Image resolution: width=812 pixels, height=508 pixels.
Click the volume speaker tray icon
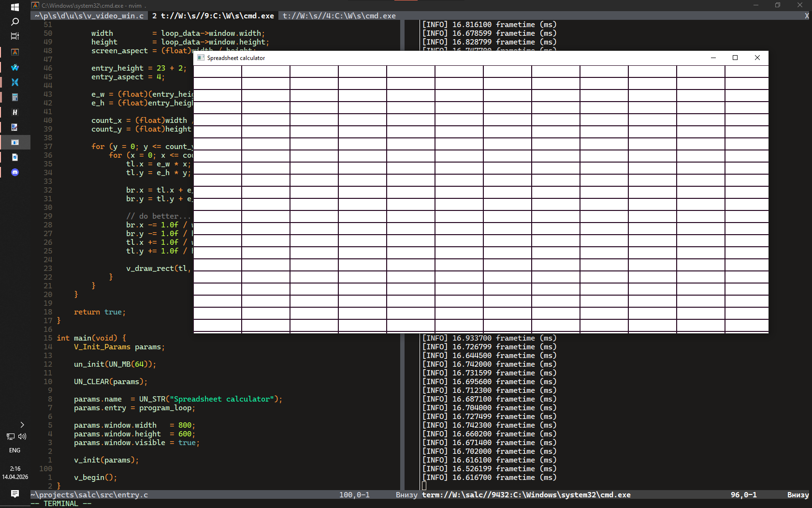click(x=22, y=436)
